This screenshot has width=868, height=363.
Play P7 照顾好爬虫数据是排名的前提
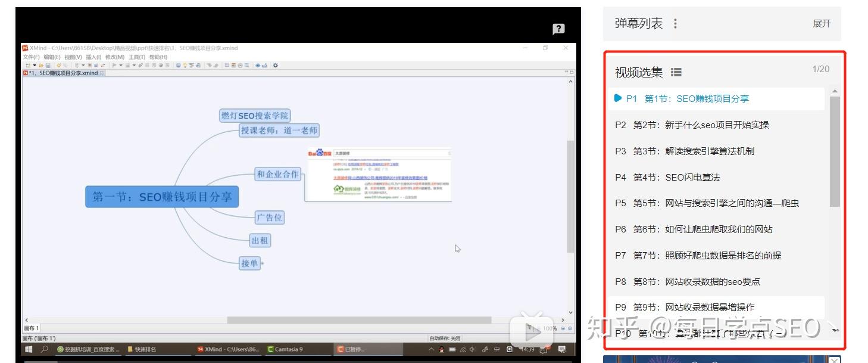click(716, 255)
